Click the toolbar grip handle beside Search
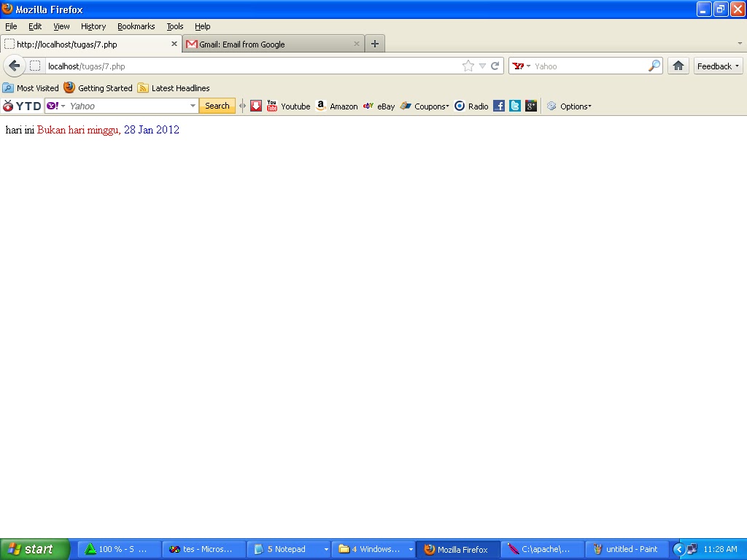Screen dimensions: 747x560 pos(242,106)
